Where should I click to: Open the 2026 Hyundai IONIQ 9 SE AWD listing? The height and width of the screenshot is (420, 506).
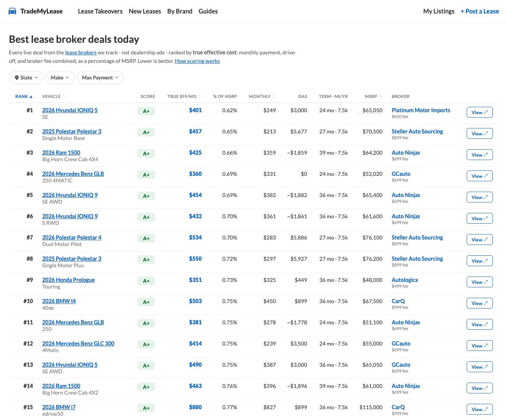click(70, 195)
